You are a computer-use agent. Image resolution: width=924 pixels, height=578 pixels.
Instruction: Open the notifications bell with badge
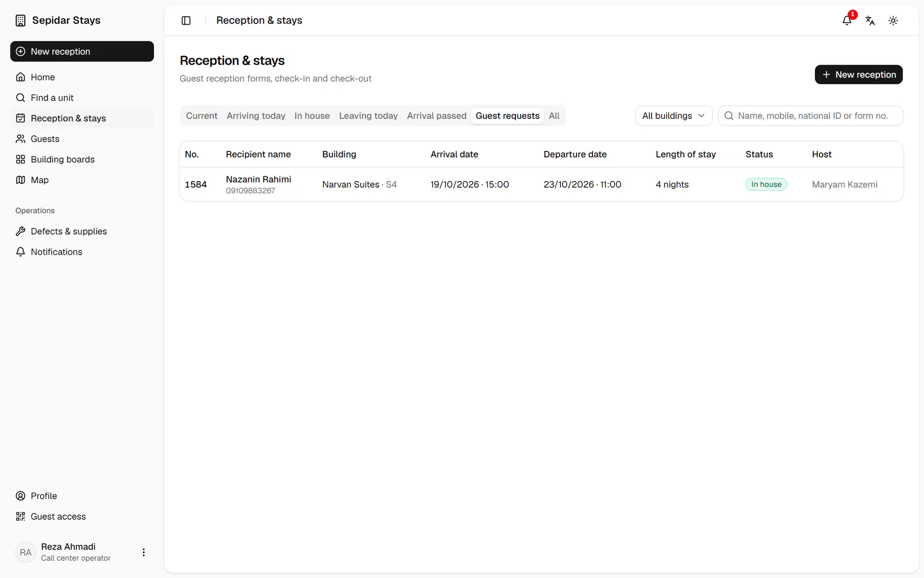pos(847,20)
